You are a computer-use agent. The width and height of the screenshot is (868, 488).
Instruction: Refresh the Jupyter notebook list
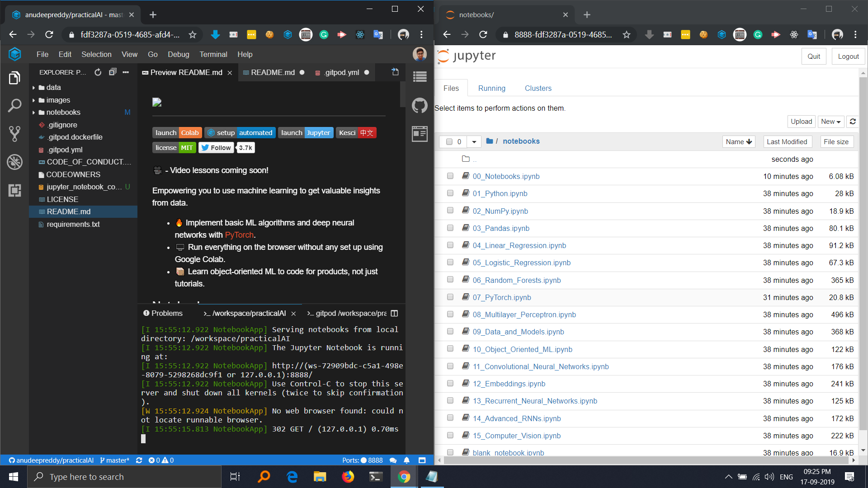pos(853,122)
